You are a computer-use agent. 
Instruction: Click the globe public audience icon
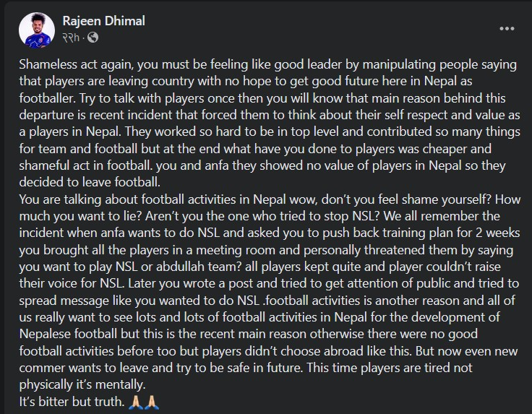[93, 37]
